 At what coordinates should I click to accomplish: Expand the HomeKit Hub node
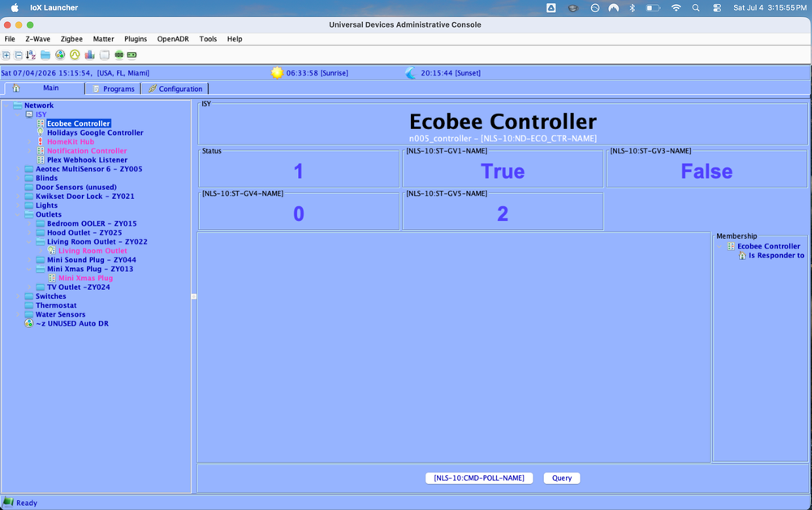point(29,142)
